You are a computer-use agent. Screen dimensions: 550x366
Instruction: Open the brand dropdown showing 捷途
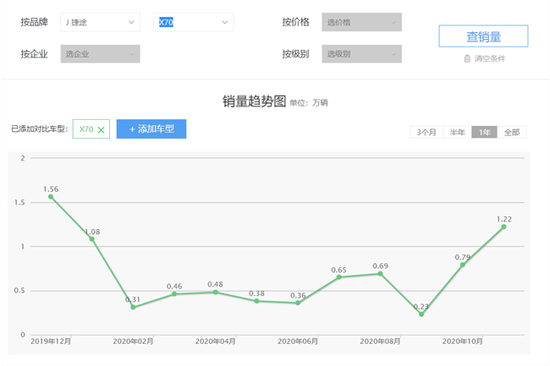[100, 22]
